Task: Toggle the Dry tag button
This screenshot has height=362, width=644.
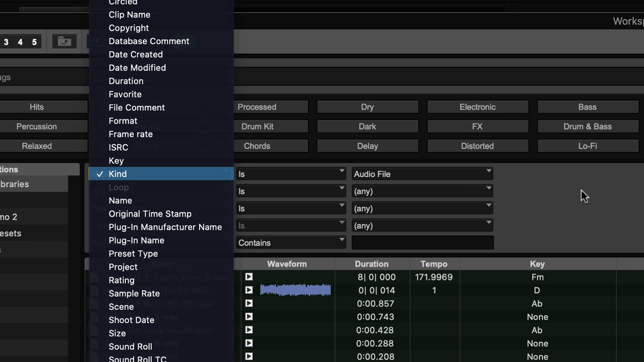Action: (367, 107)
